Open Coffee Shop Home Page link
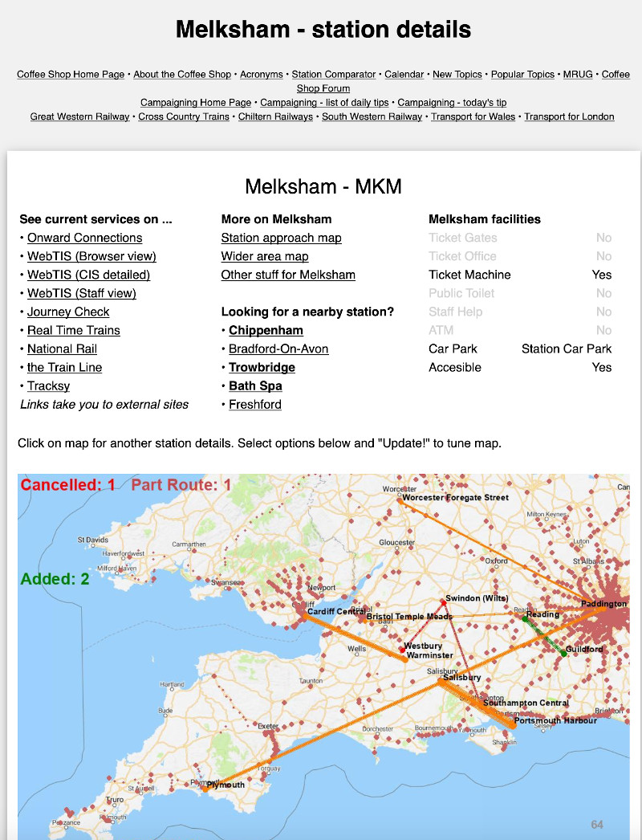This screenshot has width=642, height=840. 71,75
